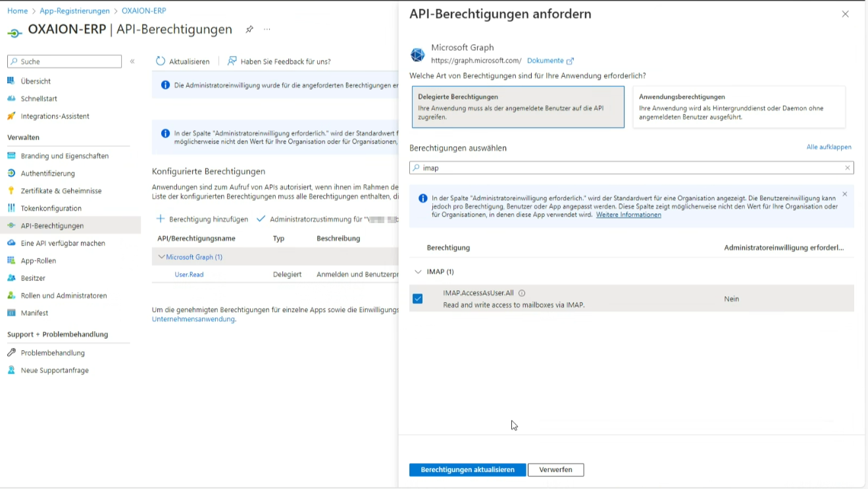This screenshot has width=868, height=489.
Task: Click Alle aufklappen link
Action: tap(829, 147)
